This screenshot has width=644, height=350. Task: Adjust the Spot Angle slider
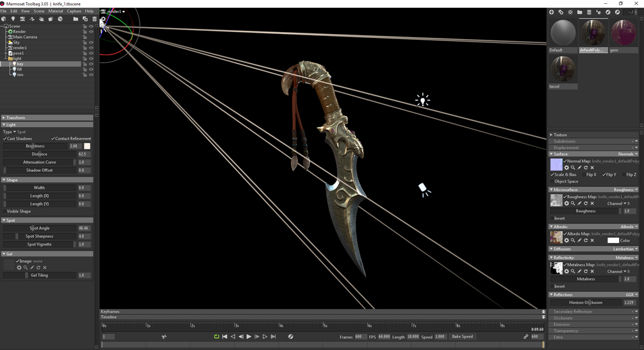[x=40, y=228]
